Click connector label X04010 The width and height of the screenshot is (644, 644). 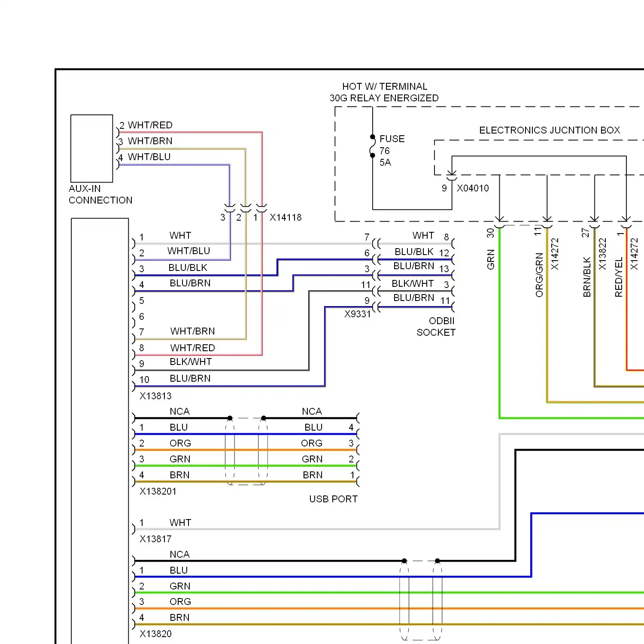click(473, 188)
